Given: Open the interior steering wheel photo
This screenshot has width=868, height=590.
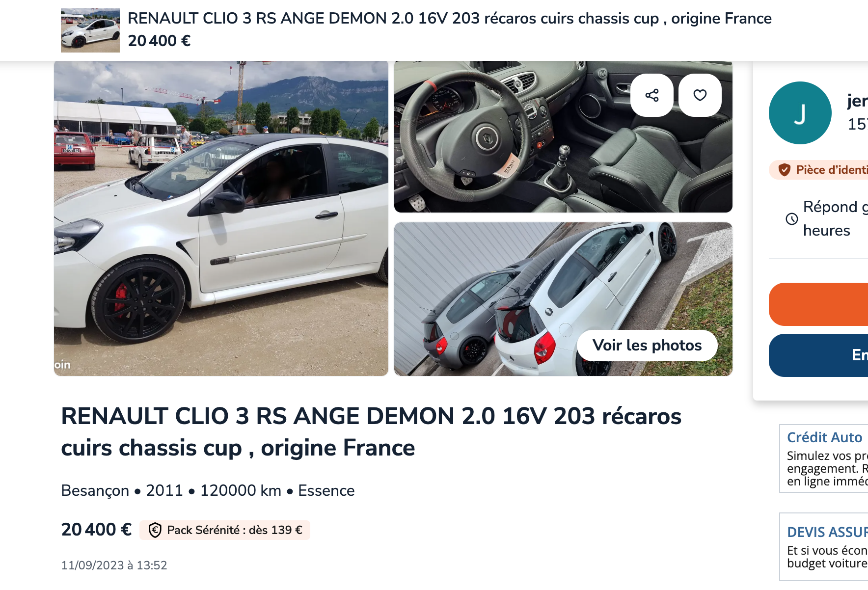Looking at the screenshot, I should pyautogui.click(x=563, y=136).
